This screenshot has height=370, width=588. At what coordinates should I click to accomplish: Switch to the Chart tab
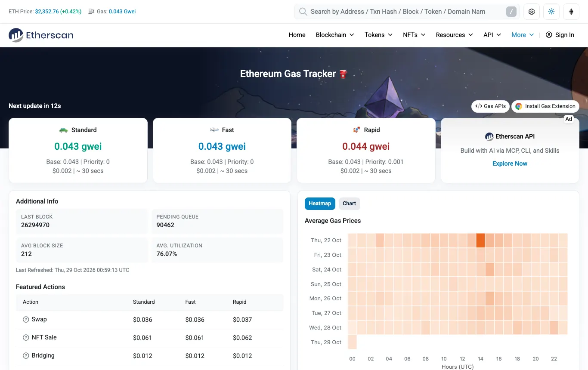(x=350, y=203)
